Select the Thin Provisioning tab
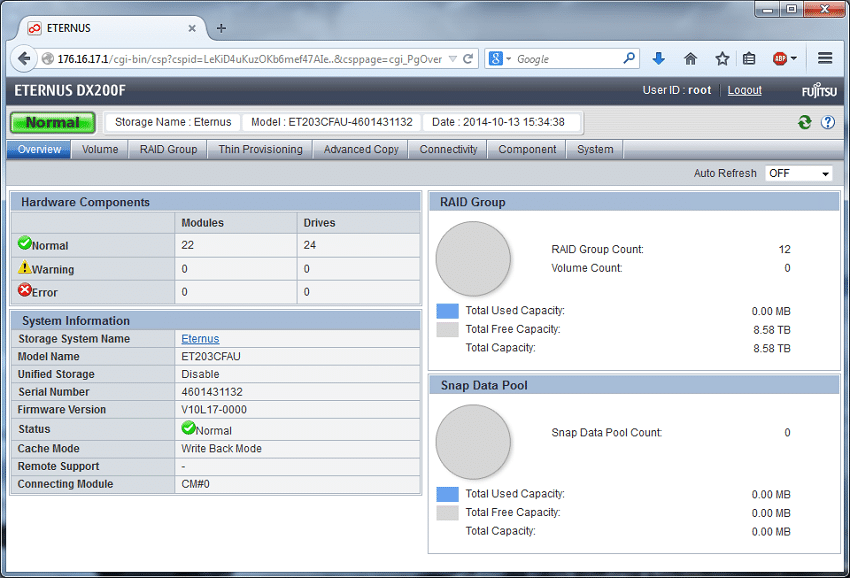The width and height of the screenshot is (850, 578). pos(260,150)
